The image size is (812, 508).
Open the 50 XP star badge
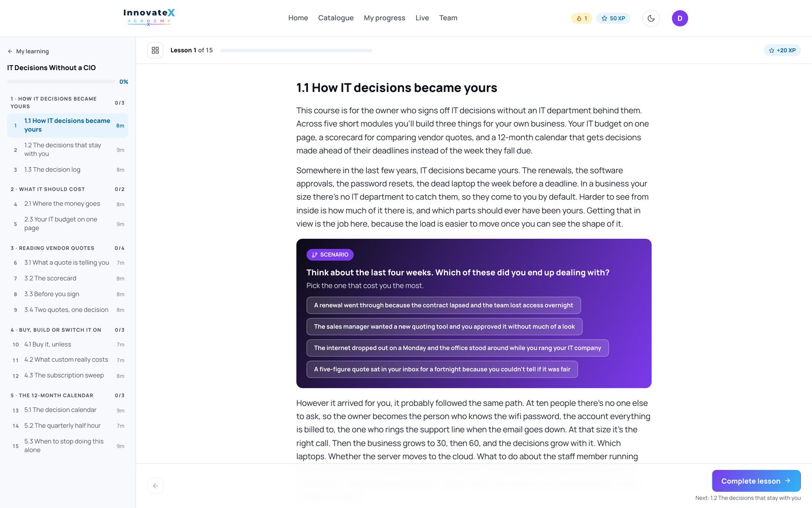pyautogui.click(x=613, y=18)
